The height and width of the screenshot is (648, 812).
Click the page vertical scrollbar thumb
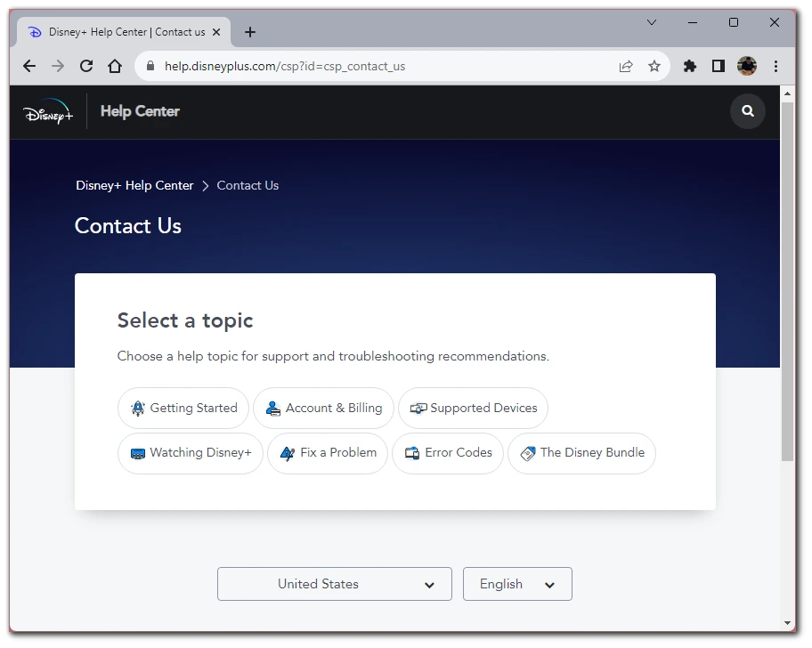tap(787, 281)
